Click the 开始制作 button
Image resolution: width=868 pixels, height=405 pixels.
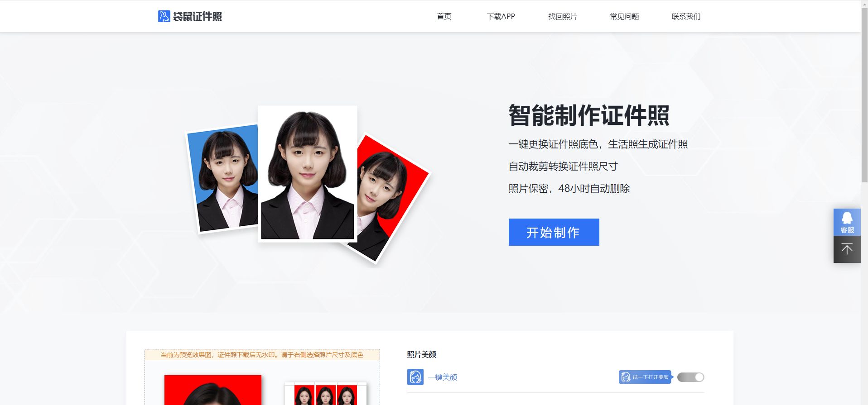coord(554,232)
